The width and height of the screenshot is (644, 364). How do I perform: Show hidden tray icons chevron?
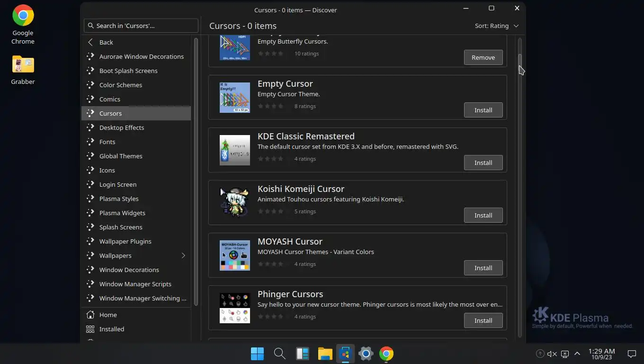pos(577,354)
